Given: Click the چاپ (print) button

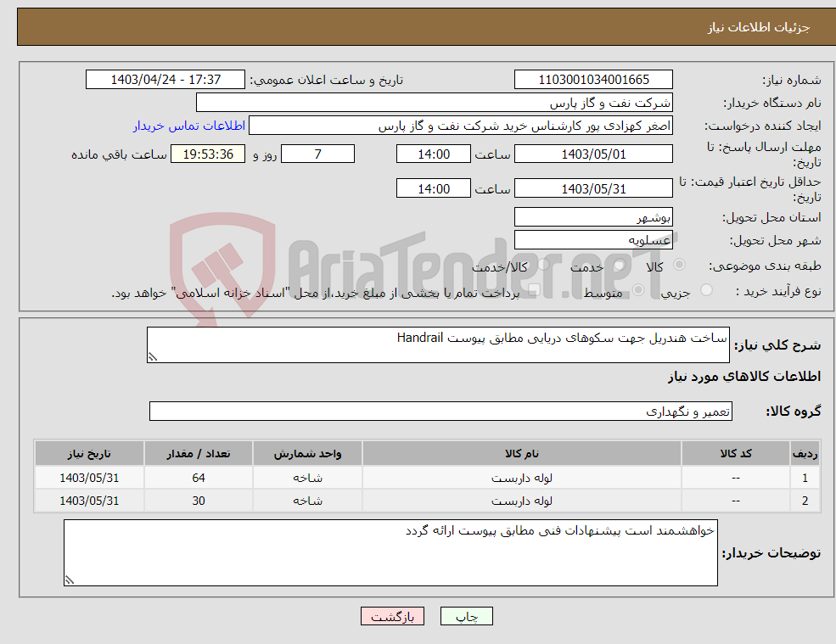Looking at the screenshot, I should click(x=467, y=616).
